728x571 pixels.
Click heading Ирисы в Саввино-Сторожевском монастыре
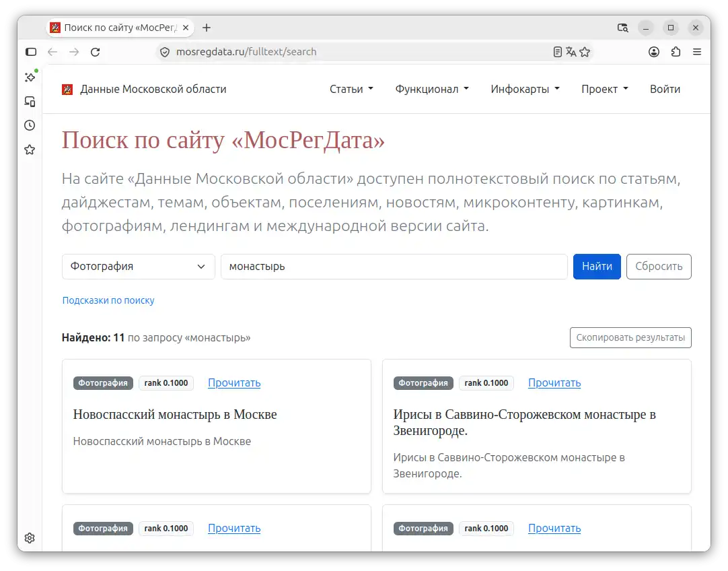click(x=525, y=422)
